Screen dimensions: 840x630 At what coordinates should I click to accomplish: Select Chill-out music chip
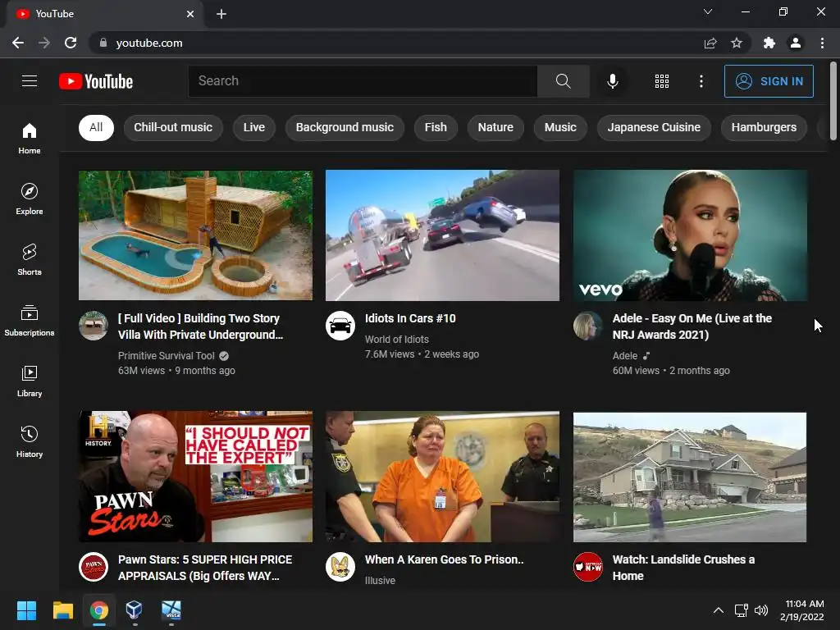[x=173, y=127]
